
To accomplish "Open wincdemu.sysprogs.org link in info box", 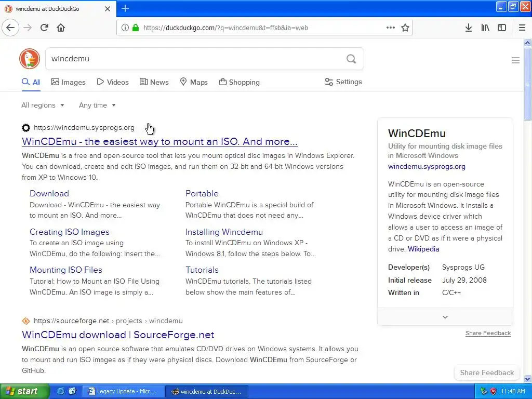I will (427, 167).
